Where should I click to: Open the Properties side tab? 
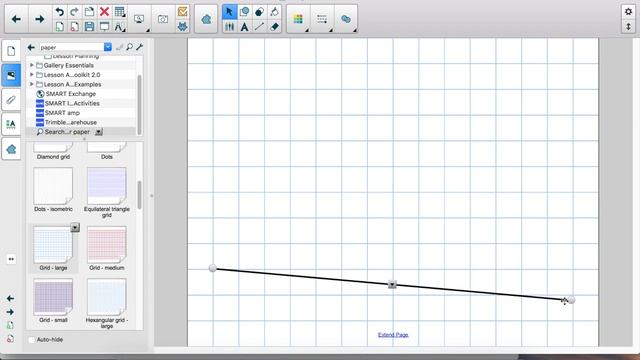point(11,124)
